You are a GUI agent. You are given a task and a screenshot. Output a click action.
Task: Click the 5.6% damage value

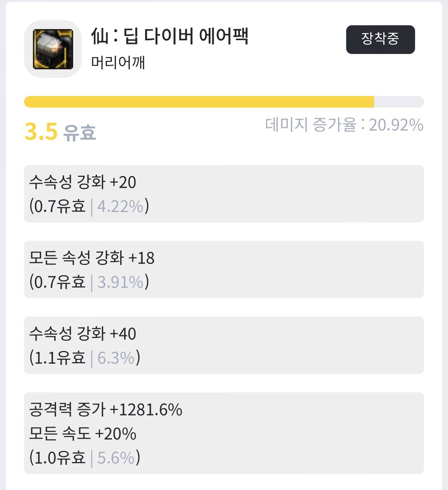tap(116, 458)
